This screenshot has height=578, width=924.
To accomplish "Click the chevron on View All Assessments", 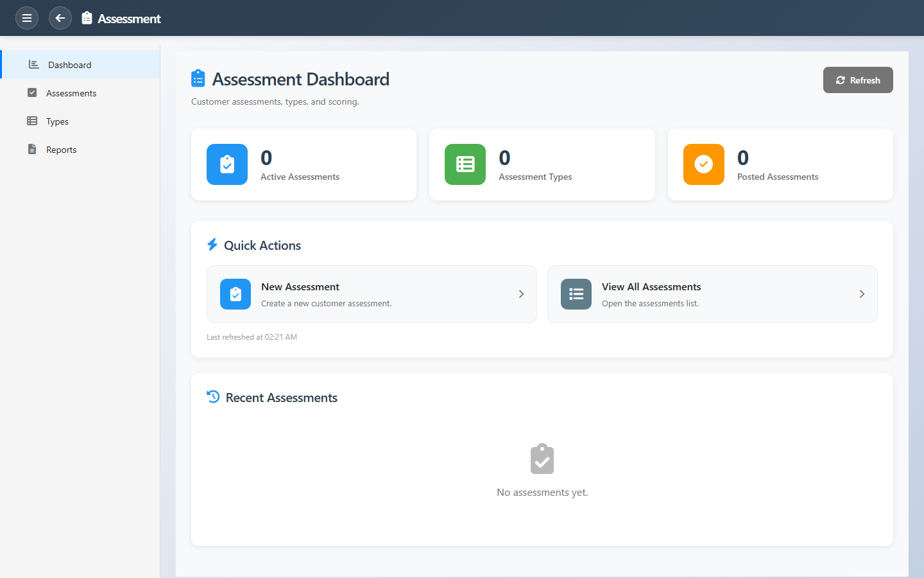I will (x=862, y=294).
